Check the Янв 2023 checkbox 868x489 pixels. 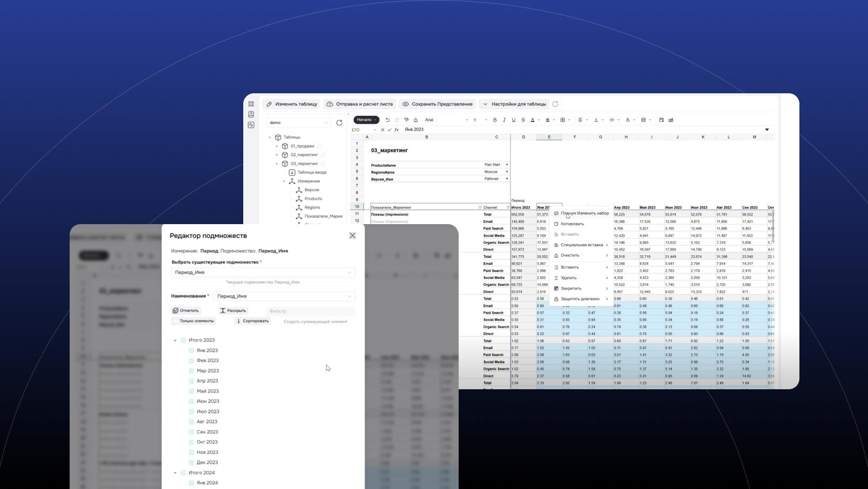pyautogui.click(x=191, y=351)
